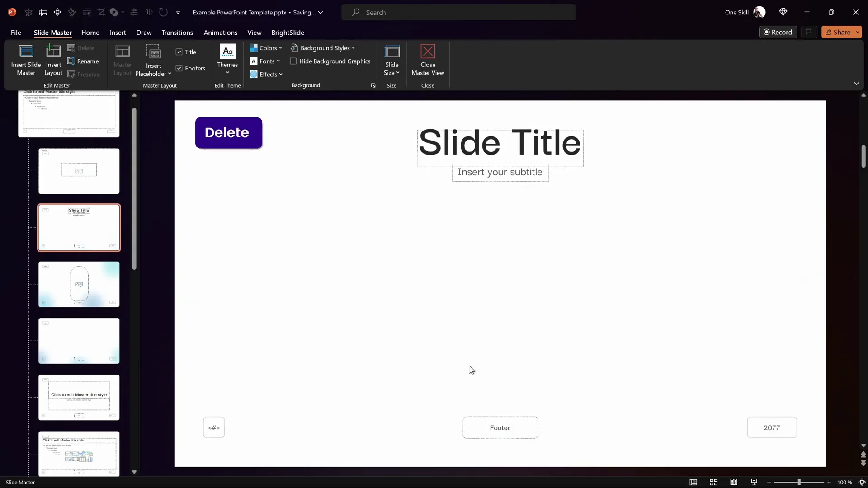
Task: Click the align objects icon in quick access toolbar
Action: coord(43,12)
